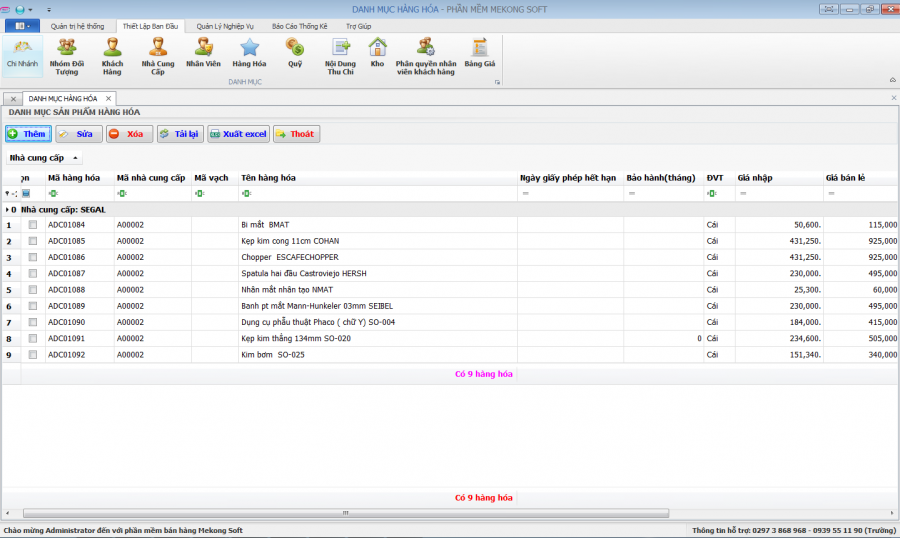Viewport: 900px width, 538px height.
Task: Click the scrollbar right arrow
Action: pos(892,513)
